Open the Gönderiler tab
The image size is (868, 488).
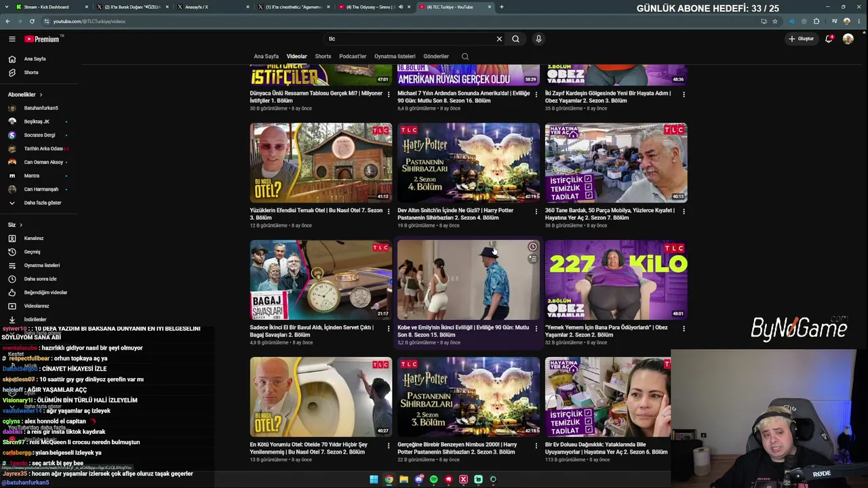click(x=436, y=56)
